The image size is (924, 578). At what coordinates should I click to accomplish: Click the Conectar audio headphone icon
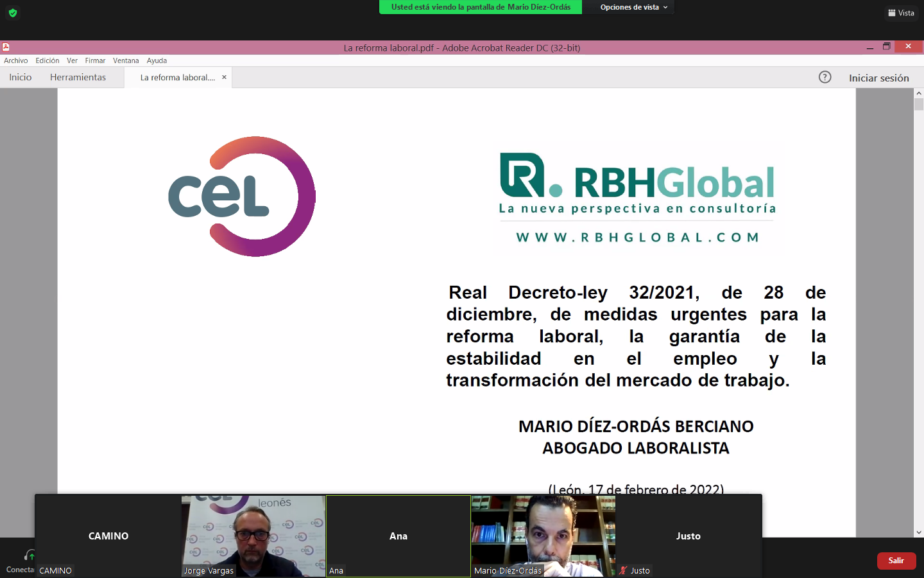tap(30, 555)
